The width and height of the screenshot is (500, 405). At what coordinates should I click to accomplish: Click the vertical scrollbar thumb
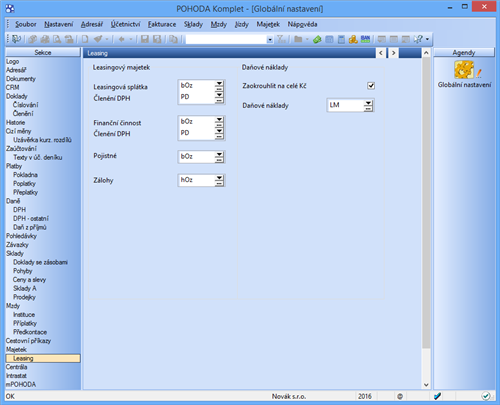tap(426, 203)
